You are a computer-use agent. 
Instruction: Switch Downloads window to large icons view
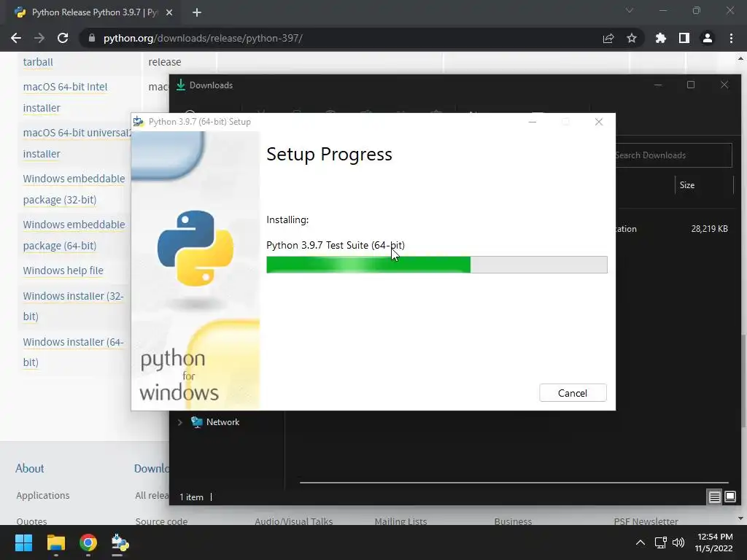pyautogui.click(x=729, y=497)
